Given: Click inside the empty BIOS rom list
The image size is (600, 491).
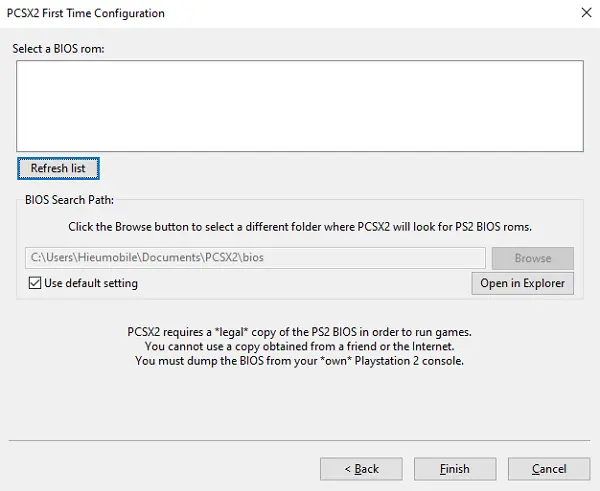Looking at the screenshot, I should tap(299, 106).
